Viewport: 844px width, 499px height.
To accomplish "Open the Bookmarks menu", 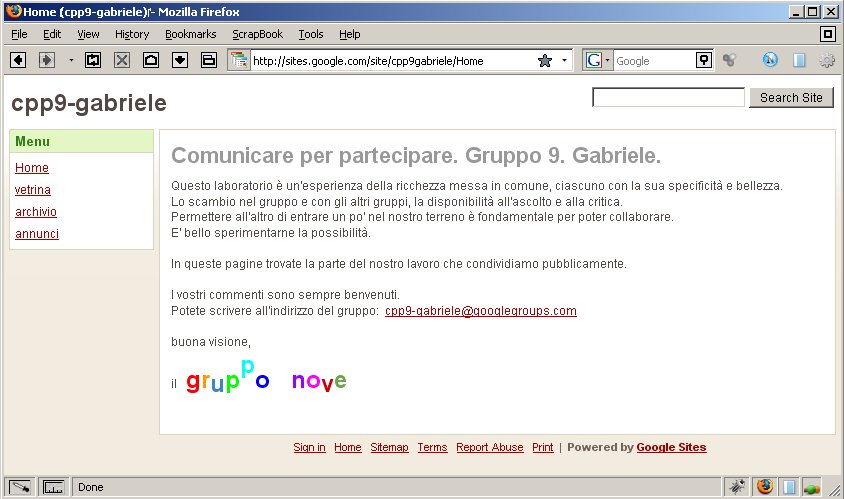I will click(190, 34).
